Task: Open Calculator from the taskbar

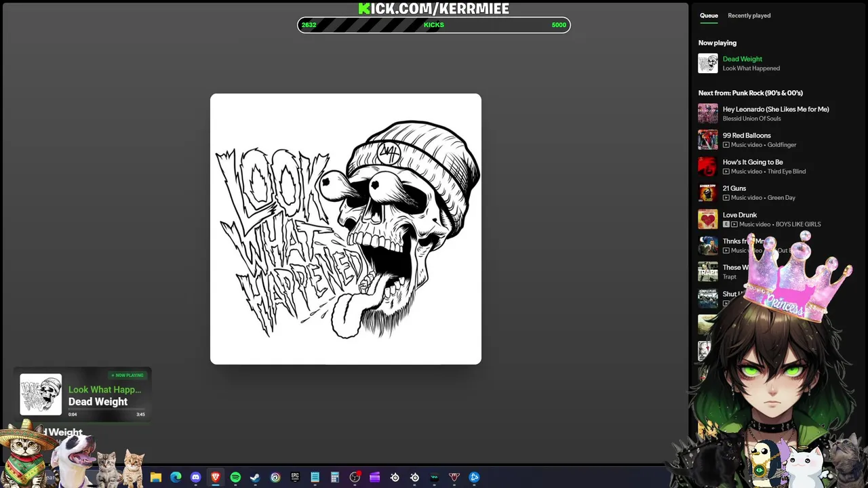Action: [335, 477]
